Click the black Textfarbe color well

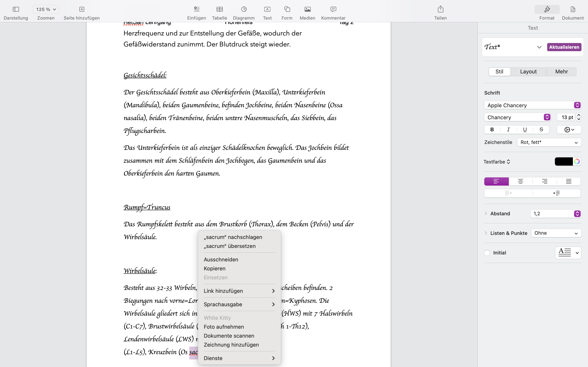564,162
